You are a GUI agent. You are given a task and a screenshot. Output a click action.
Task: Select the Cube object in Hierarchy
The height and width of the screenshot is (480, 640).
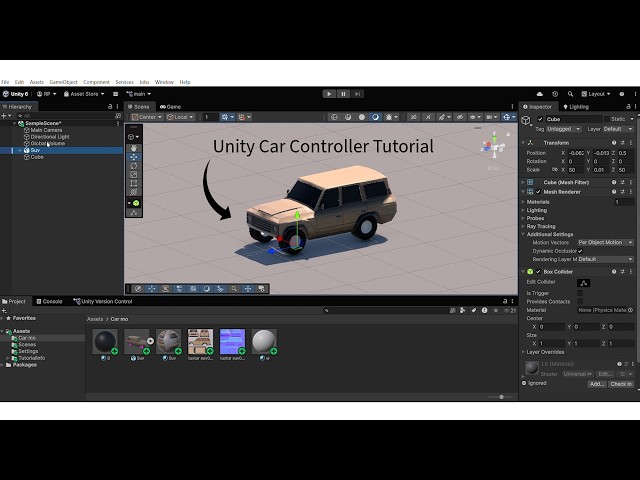pos(37,157)
